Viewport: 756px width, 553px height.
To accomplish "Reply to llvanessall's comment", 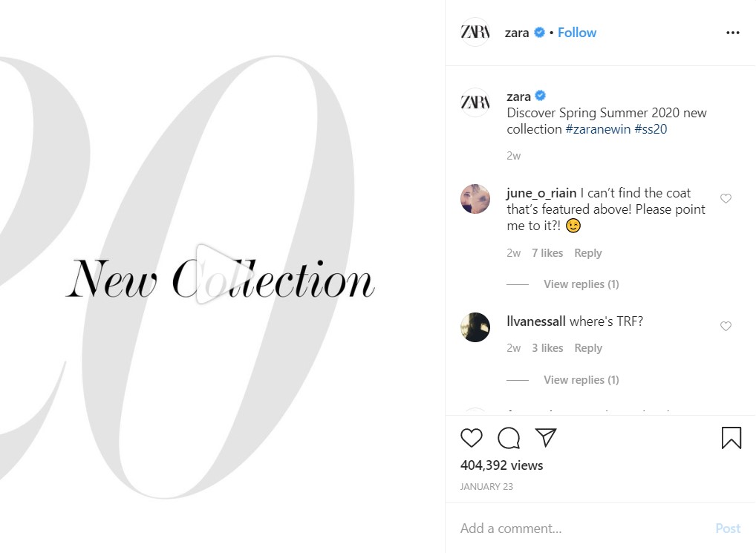I will click(587, 348).
